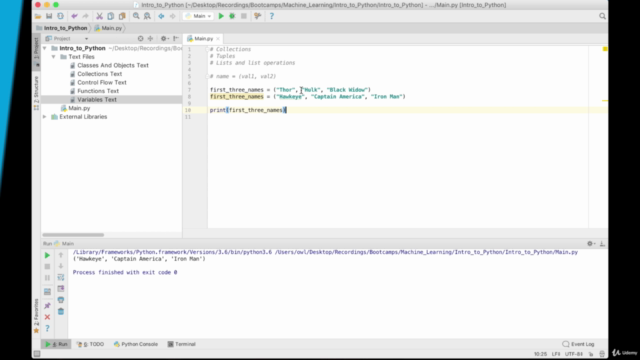
Task: Collapse all in the Project panel
Action: coord(150,38)
